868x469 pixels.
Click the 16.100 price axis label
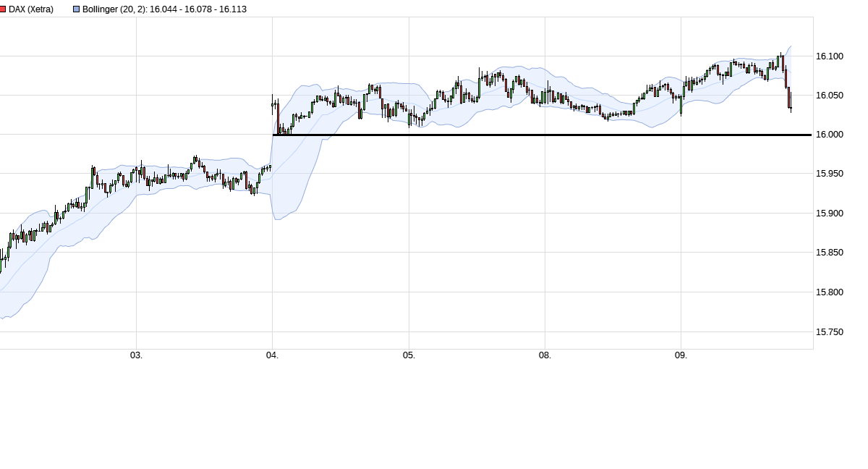[830, 56]
